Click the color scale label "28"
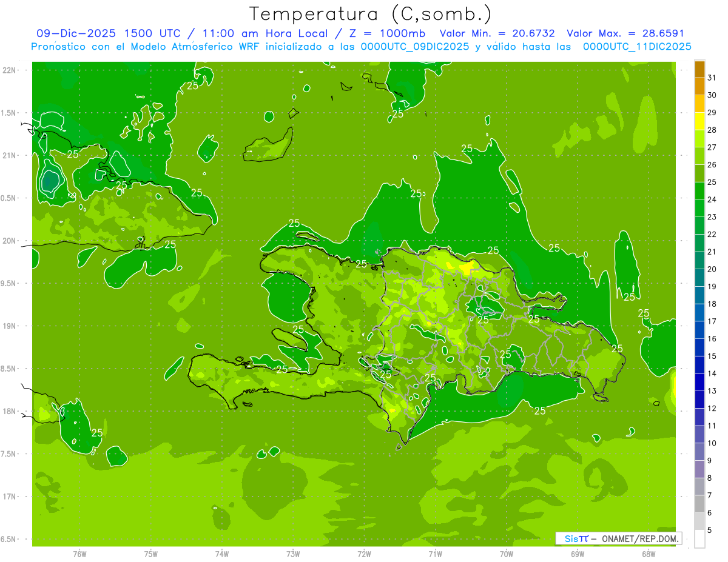 tap(712, 130)
